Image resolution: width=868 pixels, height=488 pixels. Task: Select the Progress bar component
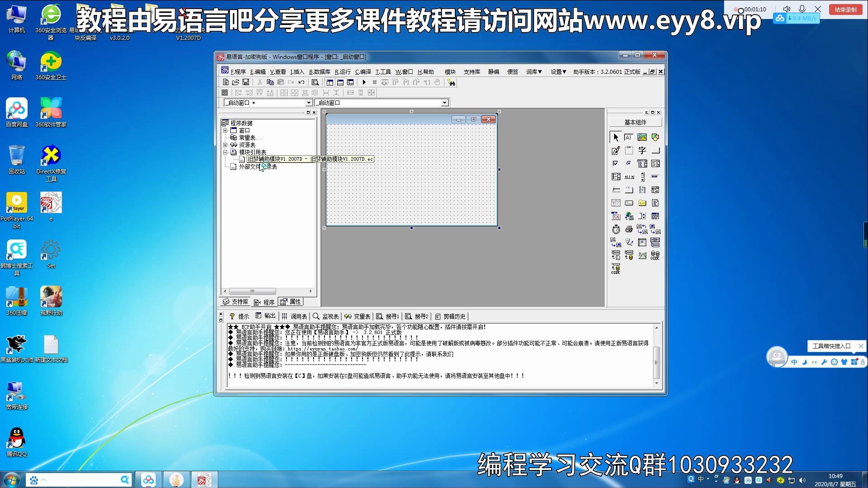coord(655,177)
